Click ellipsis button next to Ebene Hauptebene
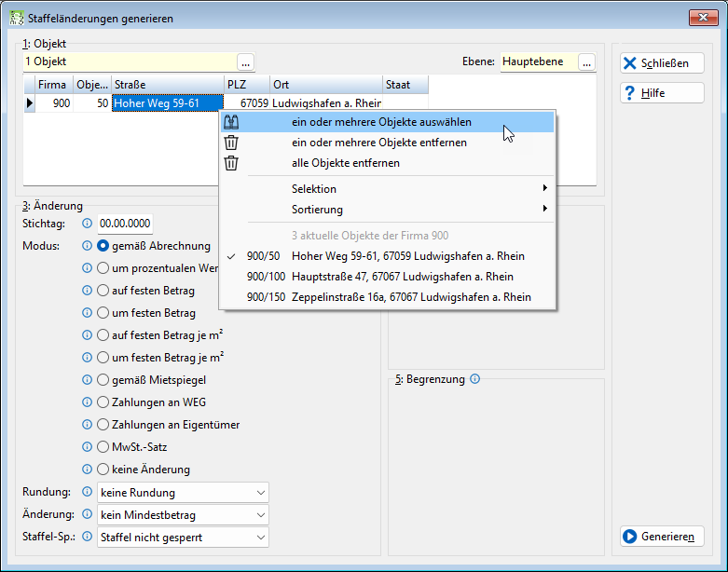The image size is (728, 572). point(587,62)
